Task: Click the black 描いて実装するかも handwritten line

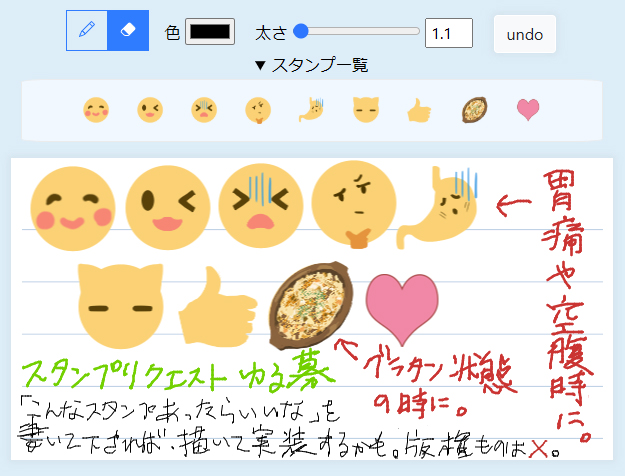Action: 283,442
